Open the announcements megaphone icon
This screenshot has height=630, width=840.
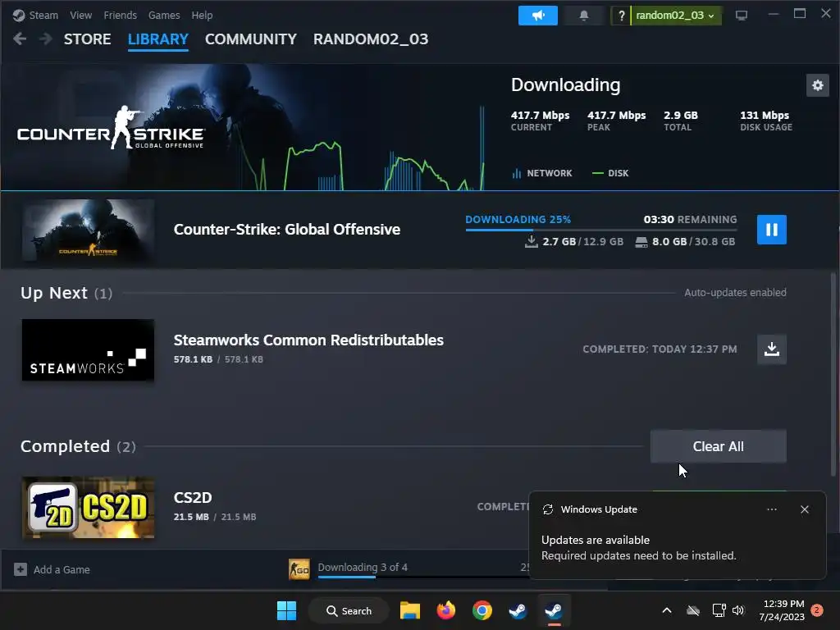(x=538, y=16)
